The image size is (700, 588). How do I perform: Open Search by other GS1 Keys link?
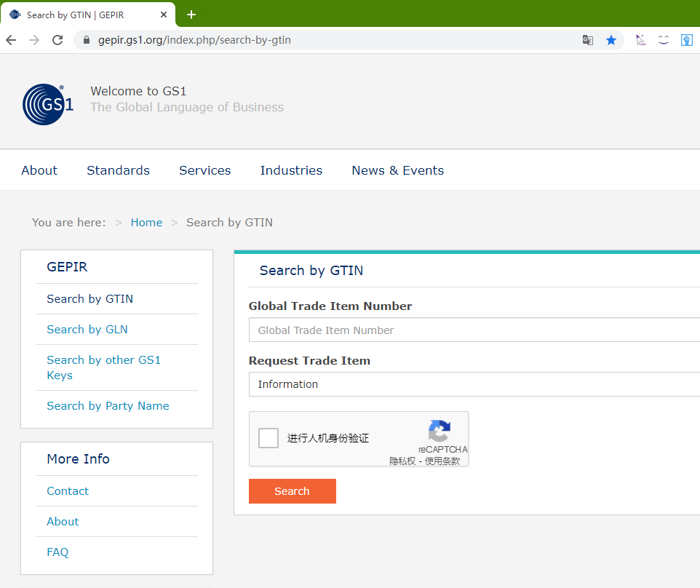click(x=103, y=367)
